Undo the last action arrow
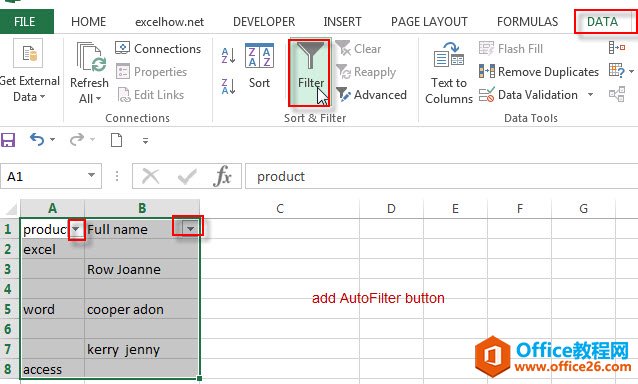This screenshot has height=384, width=638. 37,140
